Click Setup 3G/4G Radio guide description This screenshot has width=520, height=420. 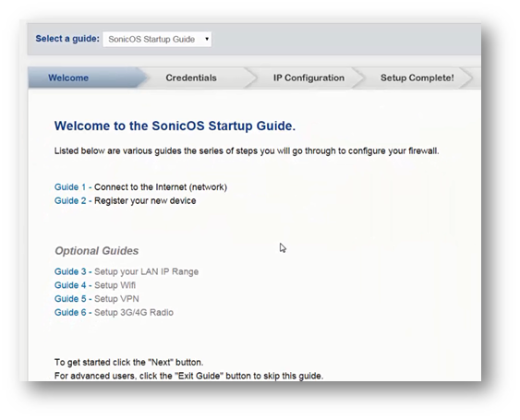click(x=134, y=312)
